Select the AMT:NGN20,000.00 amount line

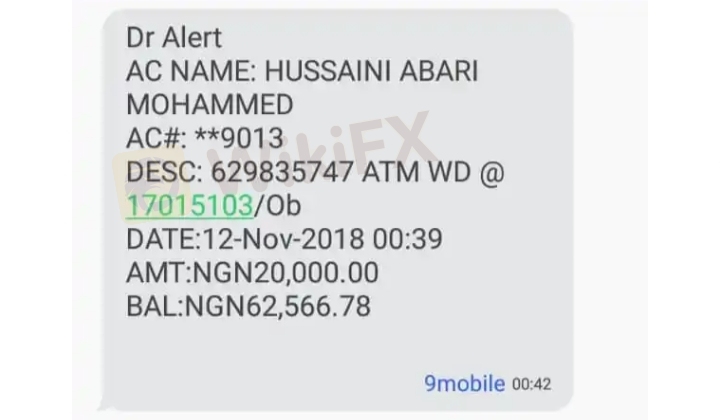pyautogui.click(x=252, y=272)
